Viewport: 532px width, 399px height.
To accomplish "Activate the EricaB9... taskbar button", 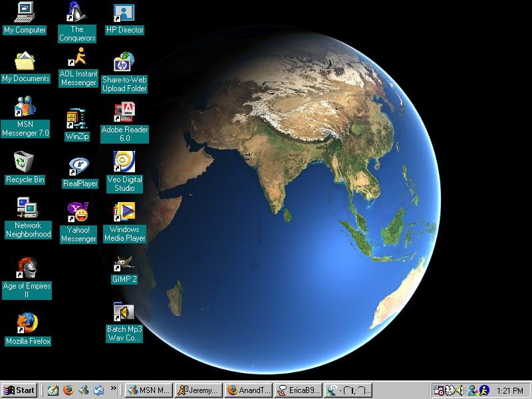I will coord(299,390).
